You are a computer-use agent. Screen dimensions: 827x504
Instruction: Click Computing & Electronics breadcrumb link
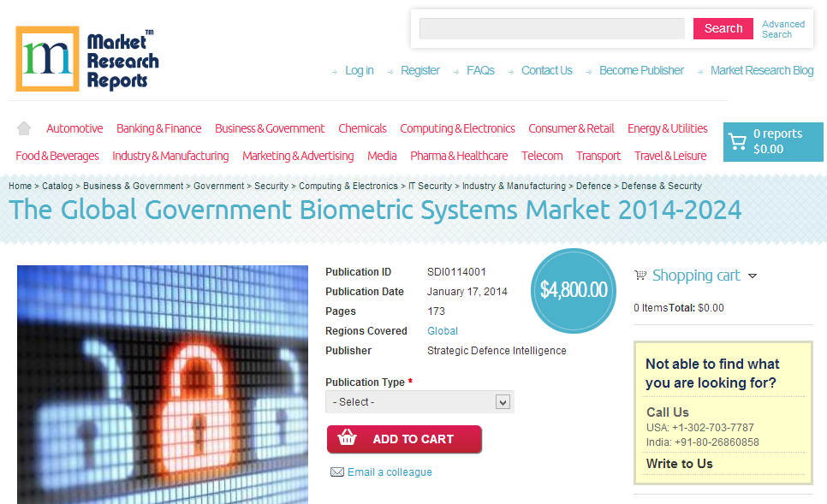[x=348, y=186]
